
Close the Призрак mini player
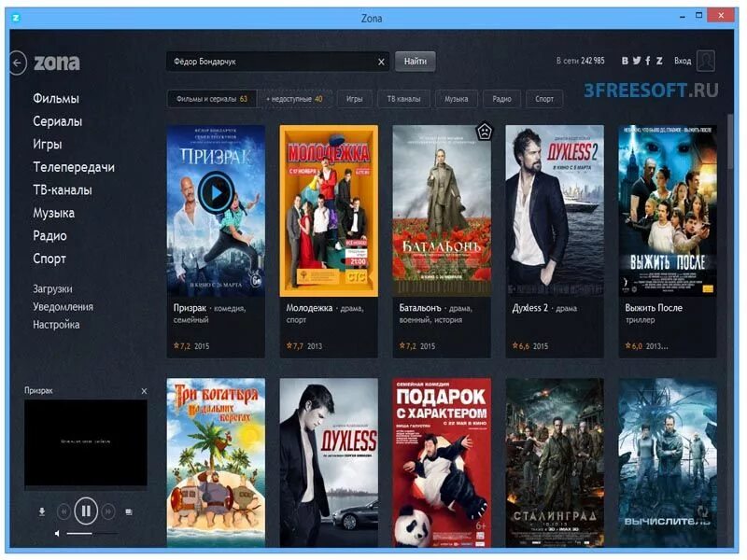point(144,391)
